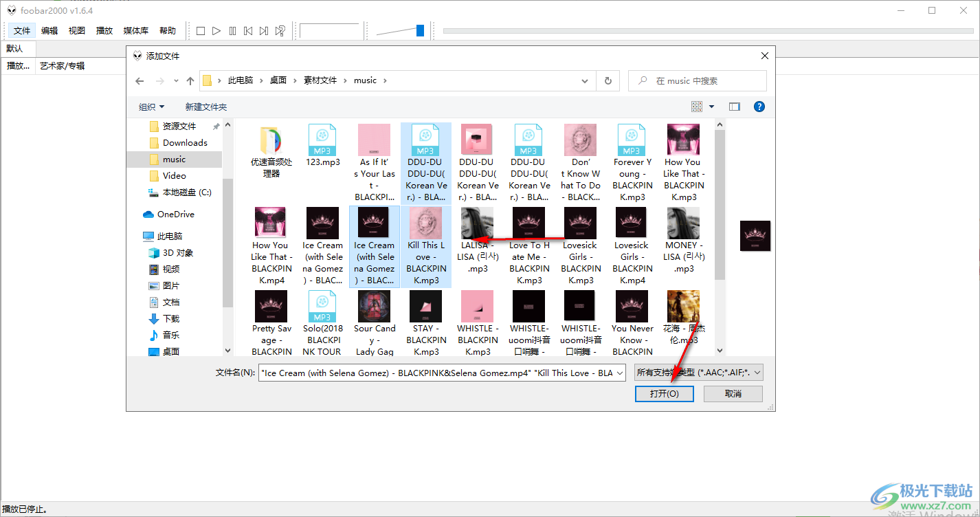Click the album art preview thumbnail
The height and width of the screenshot is (517, 980).
coord(755,236)
